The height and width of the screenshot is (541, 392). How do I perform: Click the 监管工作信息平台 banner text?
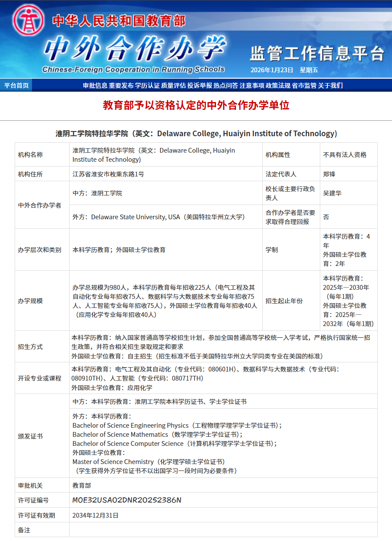317,54
